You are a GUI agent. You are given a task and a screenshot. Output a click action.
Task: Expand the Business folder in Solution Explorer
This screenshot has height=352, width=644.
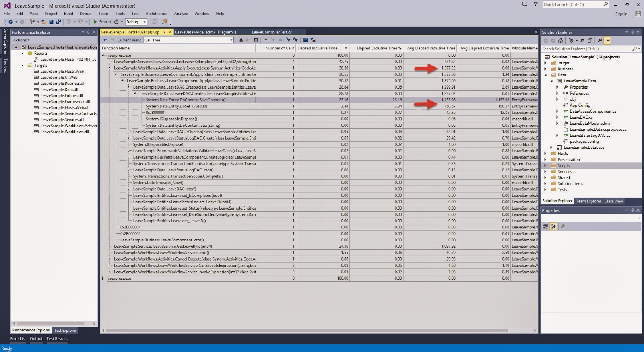[545, 69]
